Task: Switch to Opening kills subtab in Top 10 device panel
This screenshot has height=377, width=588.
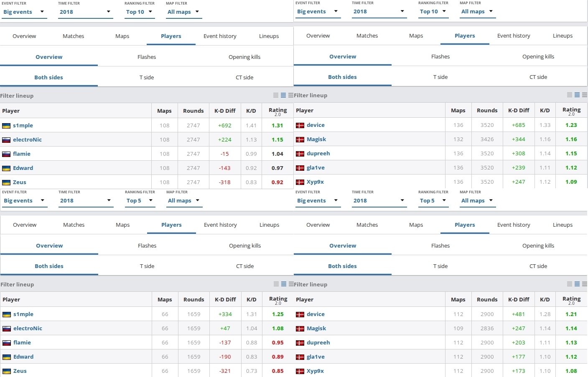Action: [538, 57]
